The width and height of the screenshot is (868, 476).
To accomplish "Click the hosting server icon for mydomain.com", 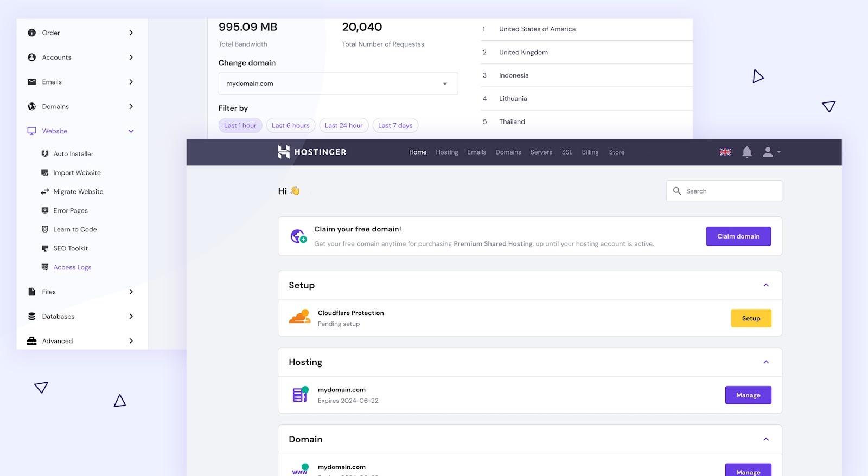I will pyautogui.click(x=300, y=394).
